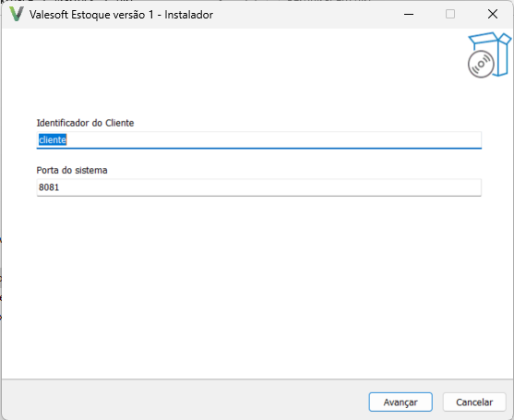Focus the Porta do sistema field

[x=259, y=187]
